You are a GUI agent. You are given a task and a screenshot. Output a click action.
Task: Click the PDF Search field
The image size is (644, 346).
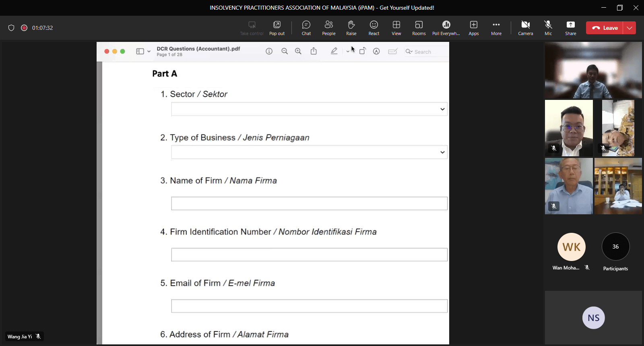point(427,52)
